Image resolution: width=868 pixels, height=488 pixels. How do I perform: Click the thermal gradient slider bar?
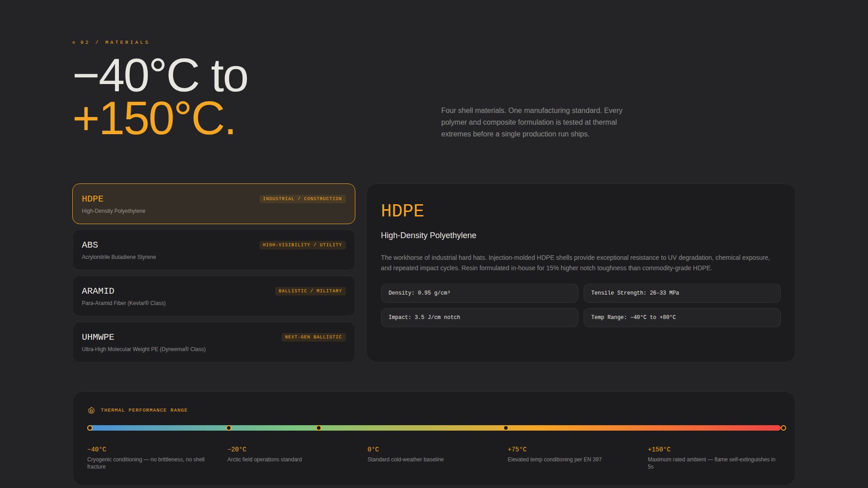(434, 427)
